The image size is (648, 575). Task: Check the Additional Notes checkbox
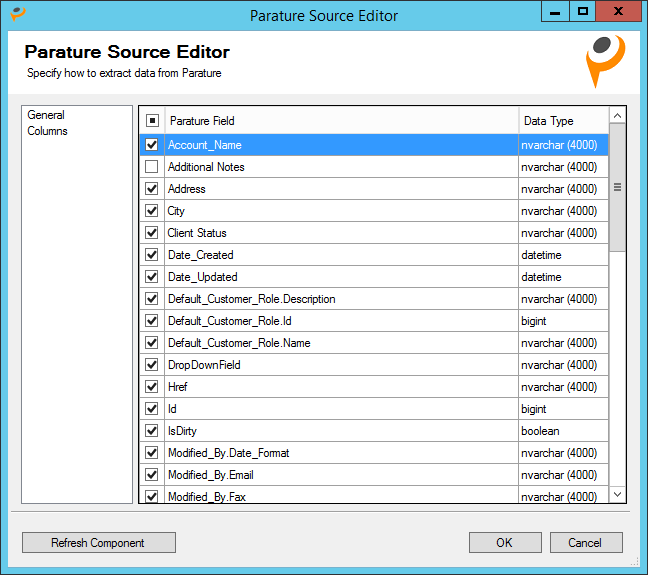pyautogui.click(x=152, y=167)
